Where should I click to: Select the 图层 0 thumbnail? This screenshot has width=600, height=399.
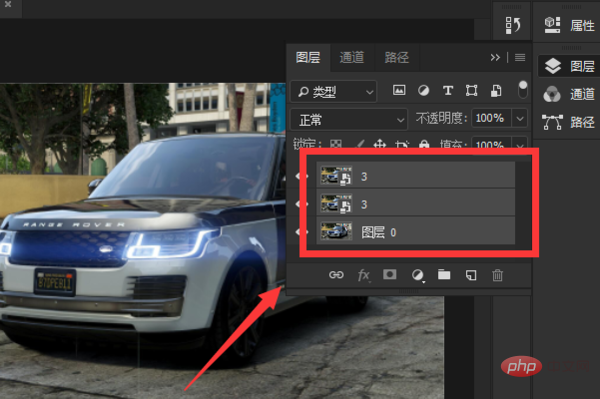click(336, 232)
